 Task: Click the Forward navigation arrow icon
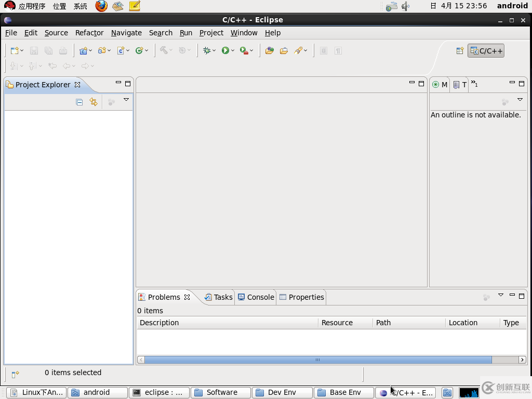pos(85,66)
